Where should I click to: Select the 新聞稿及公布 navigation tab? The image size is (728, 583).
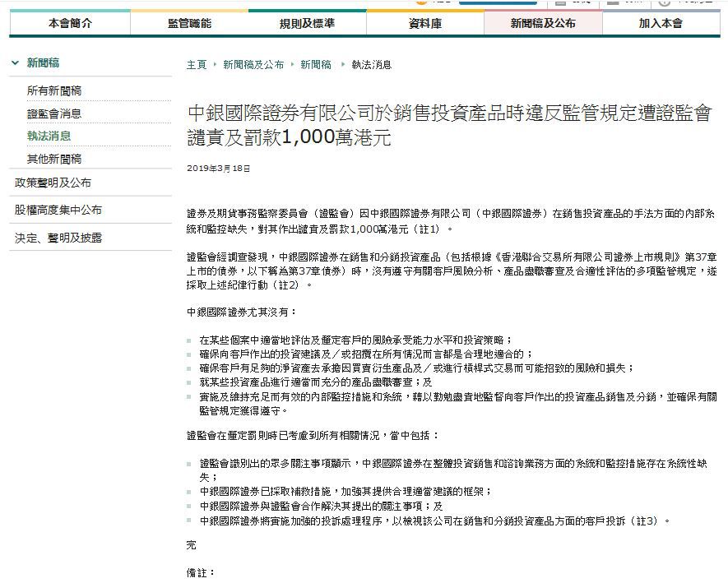coord(543,23)
